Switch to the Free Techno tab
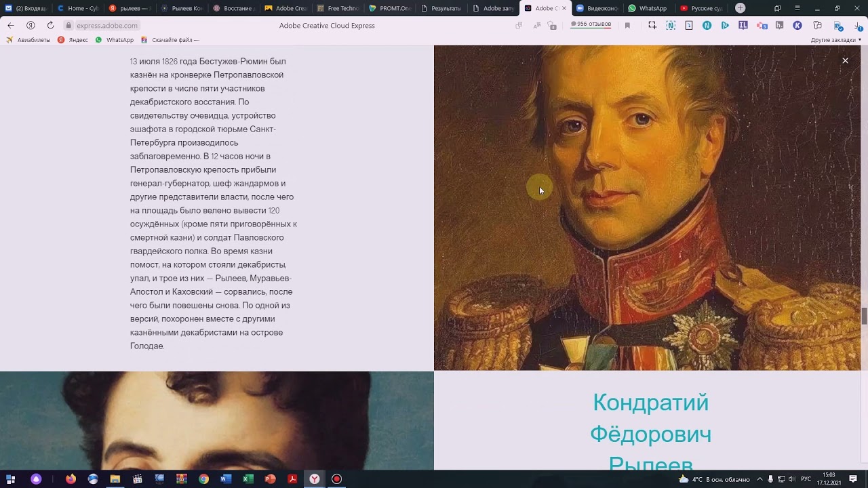Image resolution: width=868 pixels, height=488 pixels. coord(338,8)
